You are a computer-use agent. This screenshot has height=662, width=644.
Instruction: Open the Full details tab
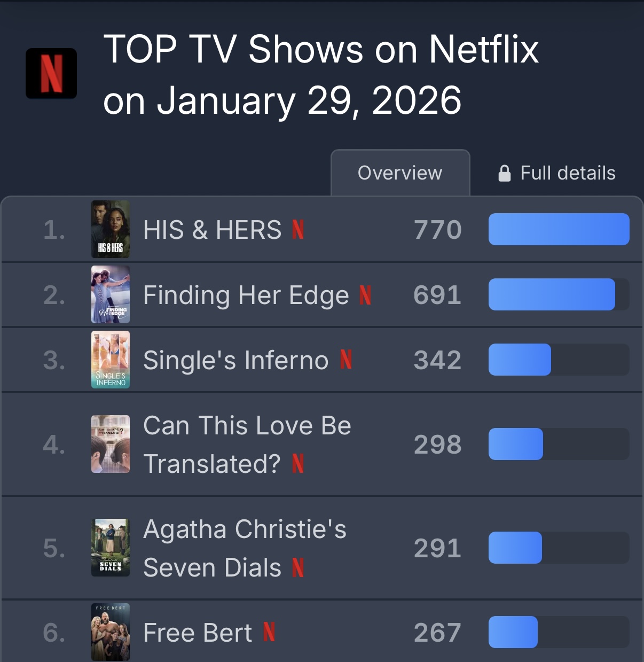[x=557, y=173]
